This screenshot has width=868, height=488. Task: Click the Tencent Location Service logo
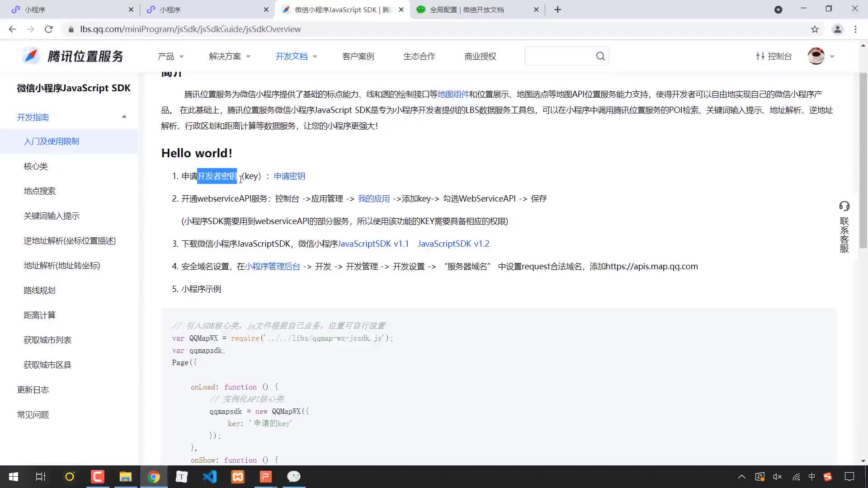tap(73, 56)
